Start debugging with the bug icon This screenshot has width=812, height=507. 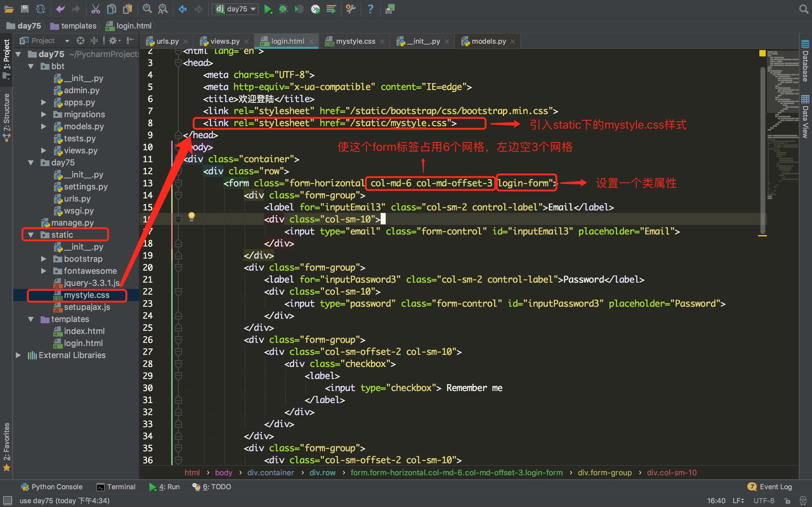(283, 9)
